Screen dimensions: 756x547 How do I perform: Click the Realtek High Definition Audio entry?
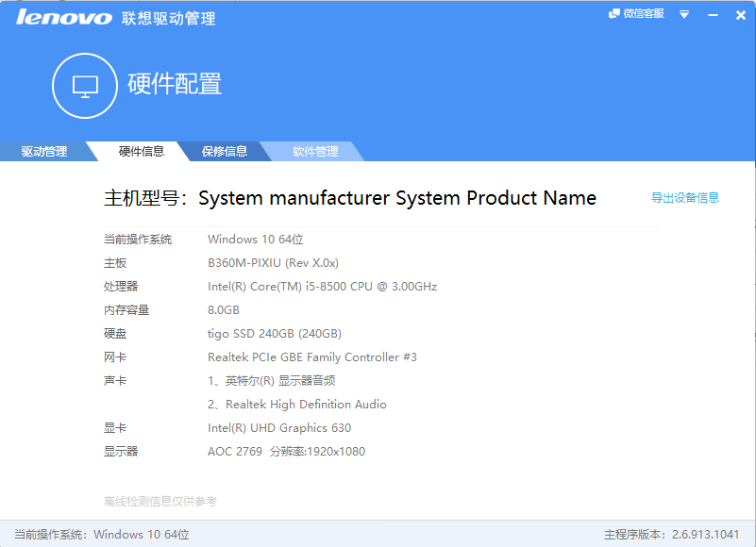coord(297,405)
